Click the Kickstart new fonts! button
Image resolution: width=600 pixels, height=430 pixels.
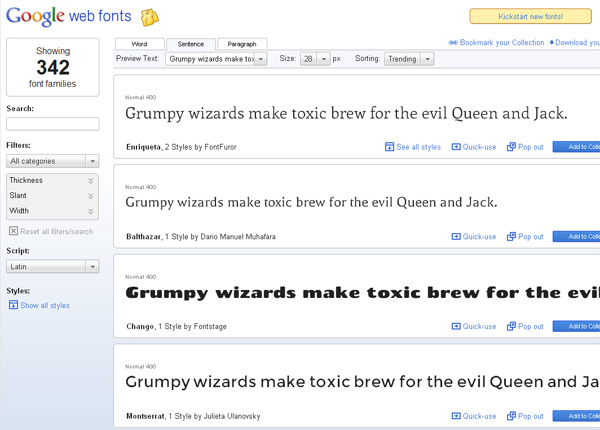click(530, 16)
